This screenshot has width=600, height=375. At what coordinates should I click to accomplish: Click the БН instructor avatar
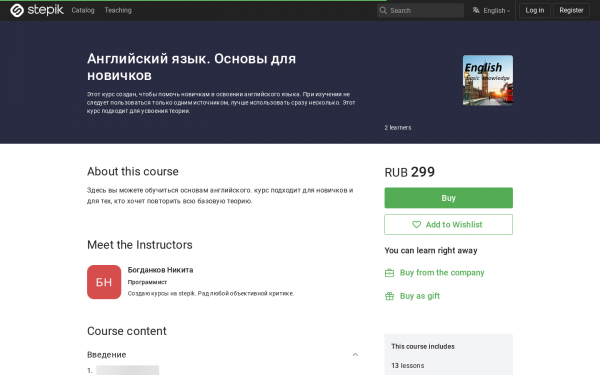[104, 282]
